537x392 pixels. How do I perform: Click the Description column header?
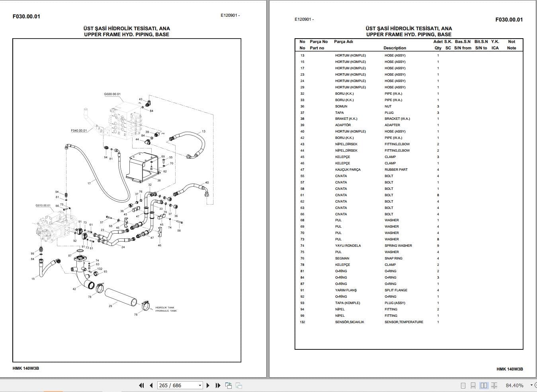click(394, 48)
